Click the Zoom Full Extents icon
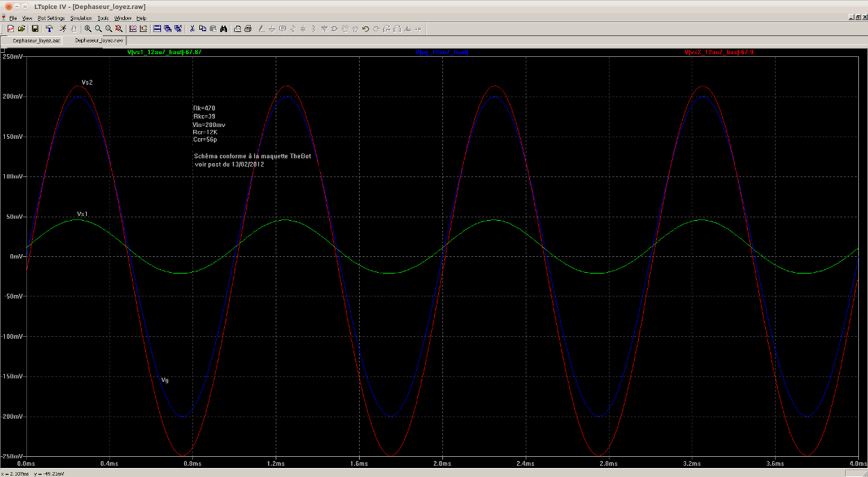This screenshot has width=868, height=477. (119, 28)
